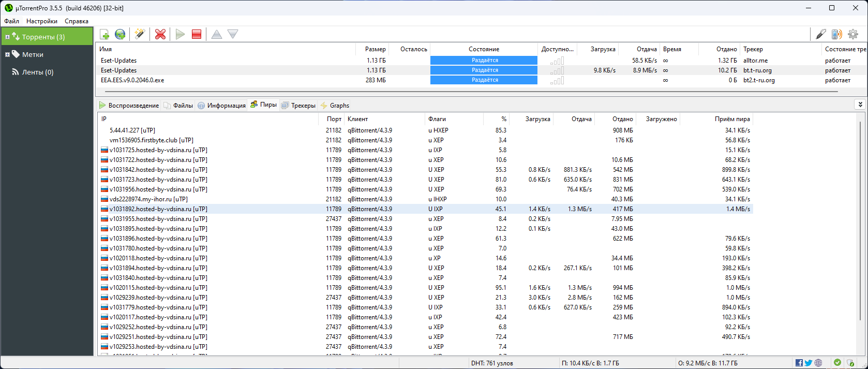Click availability bars for the EEA.EES.v9.0.2046.0.exe row

(x=557, y=80)
